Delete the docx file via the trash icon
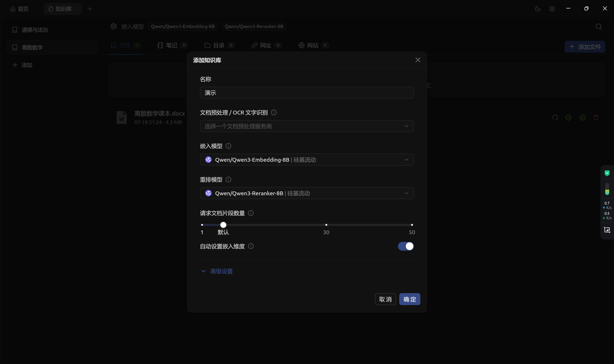This screenshot has height=364, width=614. point(596,118)
